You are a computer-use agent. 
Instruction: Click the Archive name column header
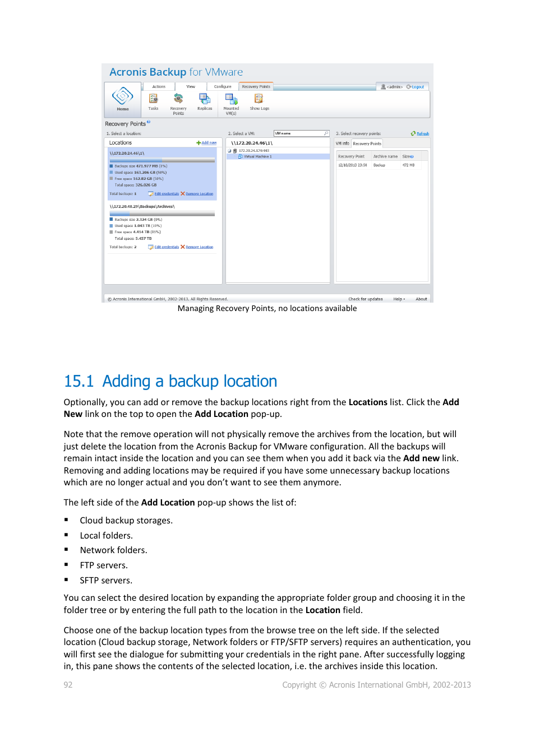pos(385,157)
